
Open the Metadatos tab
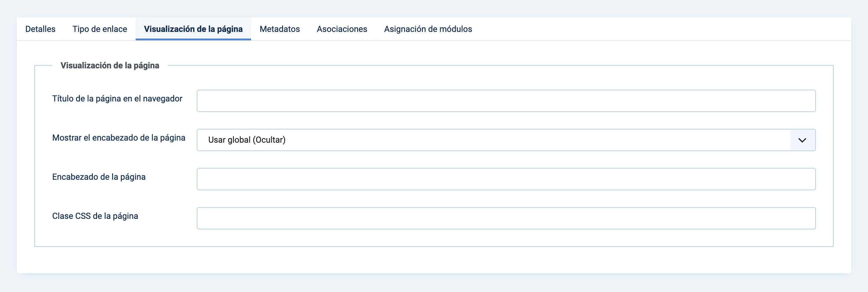279,29
